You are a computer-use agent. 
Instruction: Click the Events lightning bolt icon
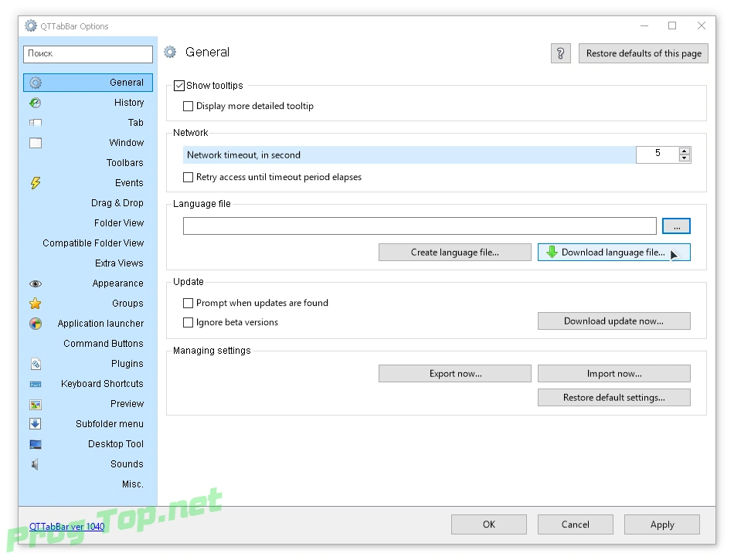click(36, 183)
